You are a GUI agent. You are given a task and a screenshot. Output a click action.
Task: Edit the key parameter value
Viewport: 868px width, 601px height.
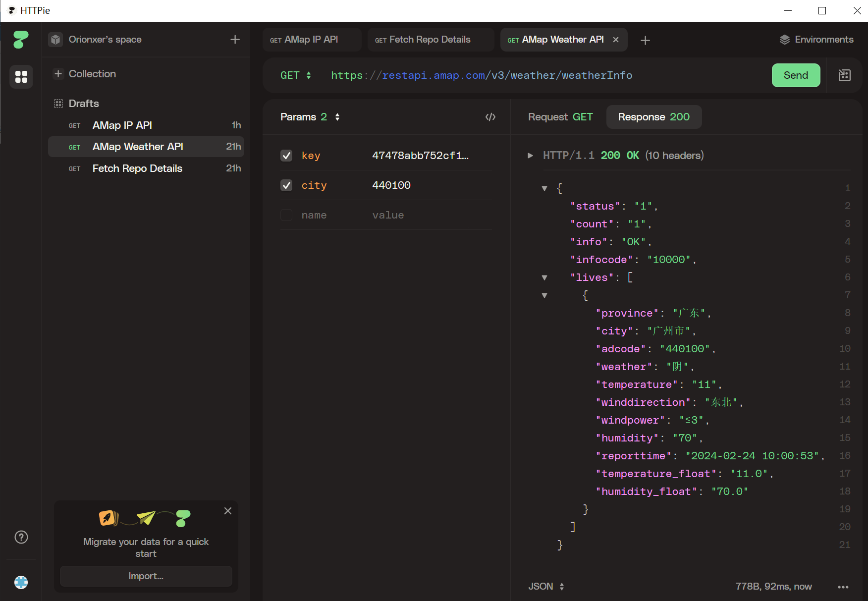point(420,156)
